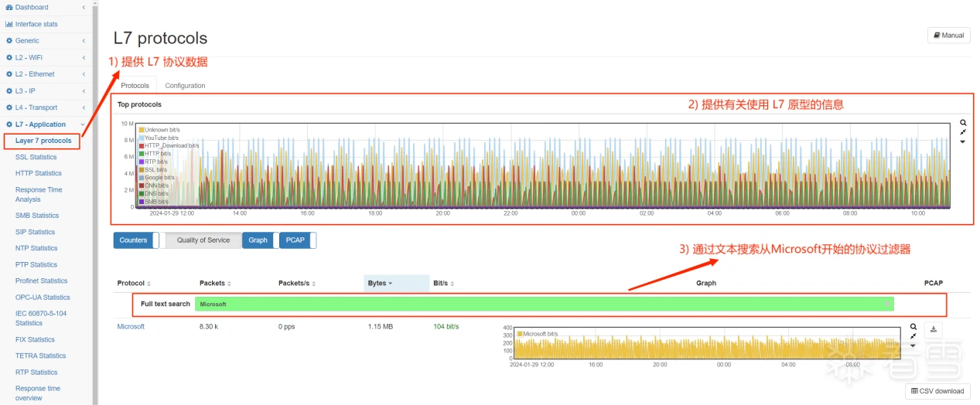Viewport: 980px width, 405px height.
Task: Open TETRA Statistics in sidebar
Action: pyautogui.click(x=41, y=356)
